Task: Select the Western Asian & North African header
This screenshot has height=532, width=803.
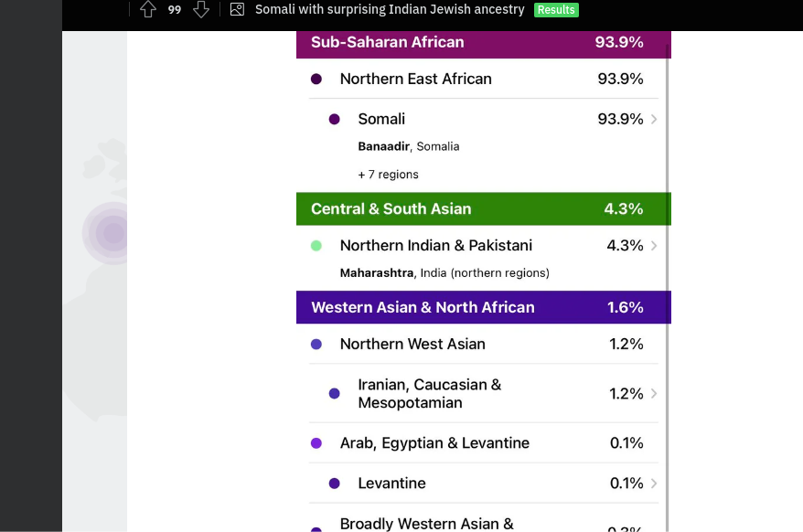Action: coord(483,308)
